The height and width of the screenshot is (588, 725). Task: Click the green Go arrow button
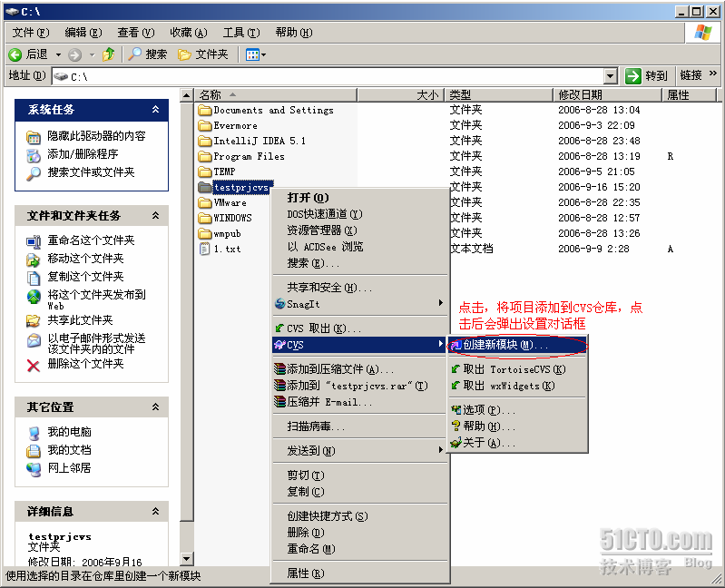pyautogui.click(x=633, y=76)
